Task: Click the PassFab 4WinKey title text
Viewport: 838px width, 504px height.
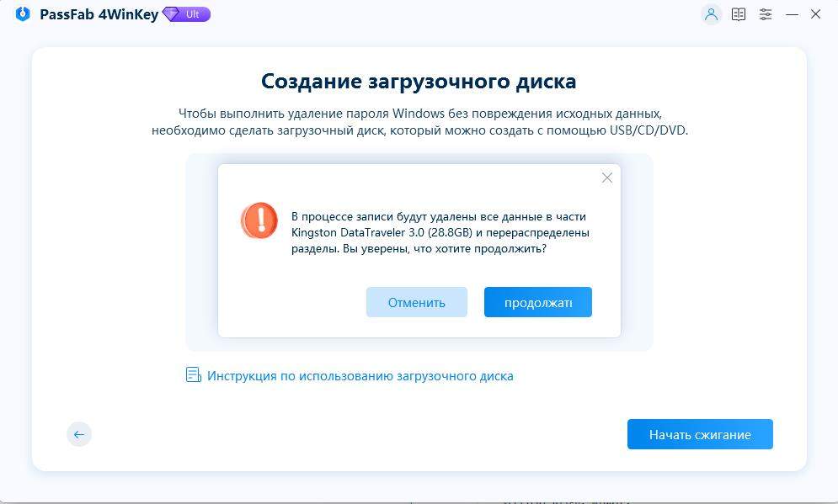Action: [x=99, y=14]
